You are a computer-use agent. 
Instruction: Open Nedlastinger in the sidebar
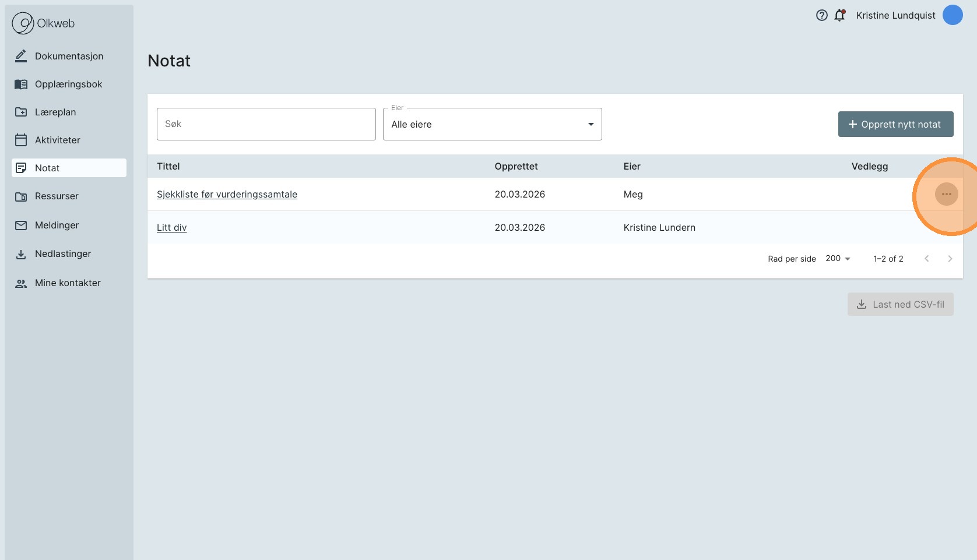click(x=63, y=253)
